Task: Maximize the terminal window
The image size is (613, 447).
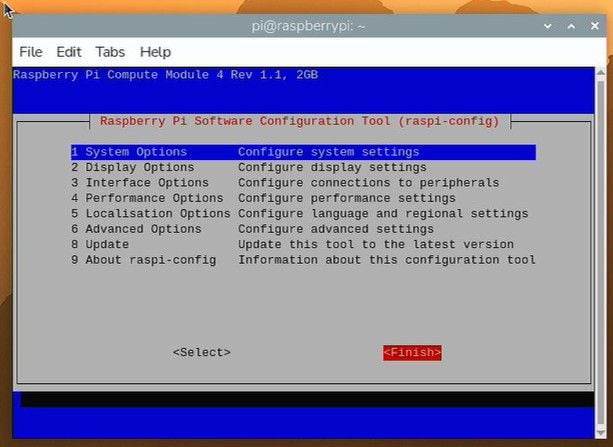Action: tap(571, 26)
